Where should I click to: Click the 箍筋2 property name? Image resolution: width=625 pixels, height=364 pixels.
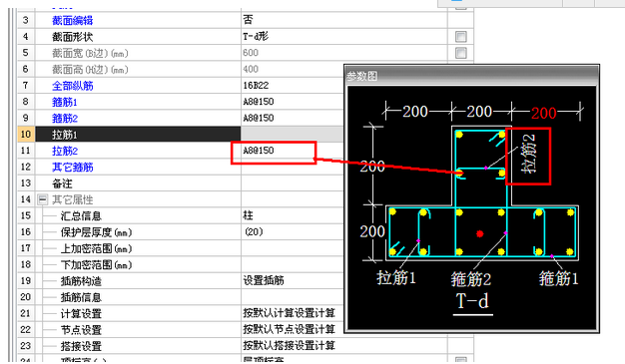click(x=64, y=119)
